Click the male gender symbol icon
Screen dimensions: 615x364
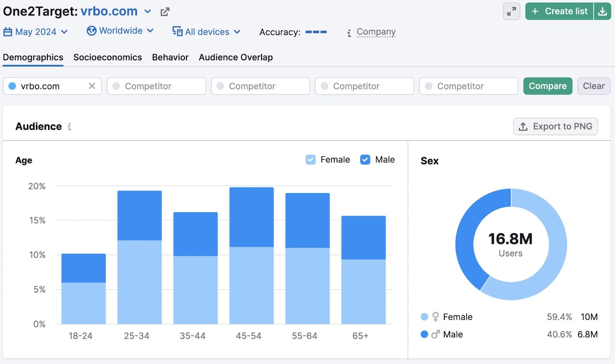(x=435, y=334)
